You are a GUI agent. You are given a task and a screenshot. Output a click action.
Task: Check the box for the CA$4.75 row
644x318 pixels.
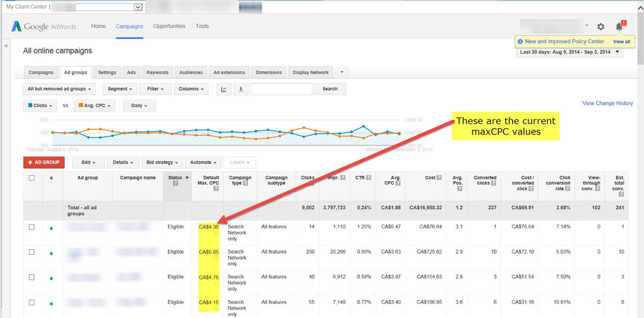tap(32, 277)
